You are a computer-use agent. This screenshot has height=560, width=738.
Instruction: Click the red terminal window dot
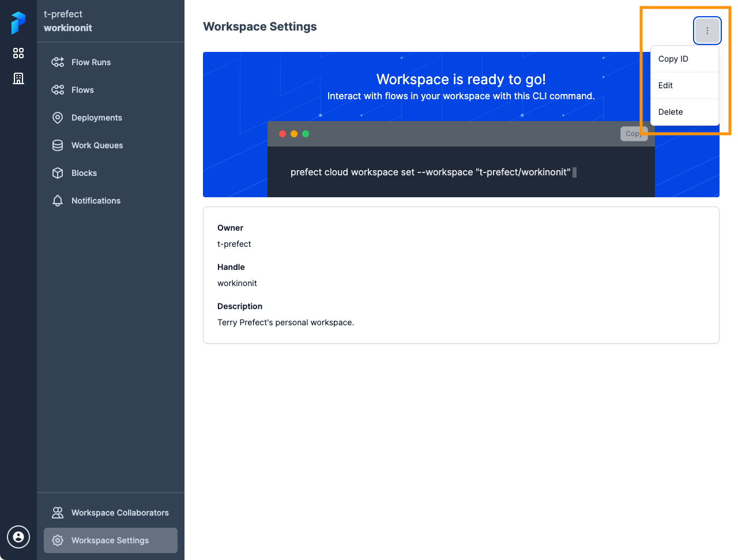click(283, 134)
